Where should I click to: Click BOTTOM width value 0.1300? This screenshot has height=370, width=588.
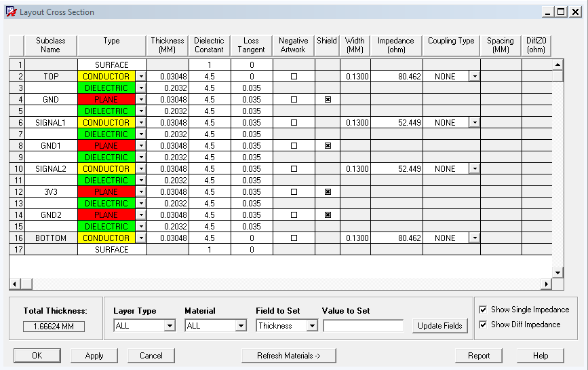pos(355,238)
